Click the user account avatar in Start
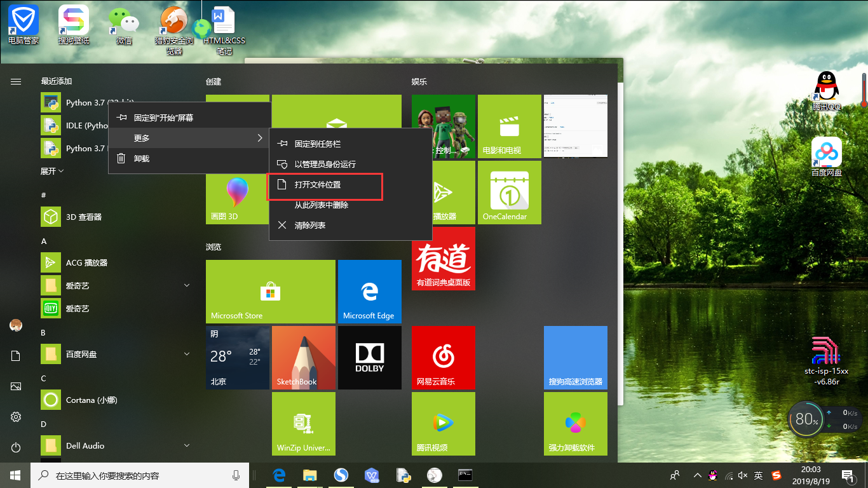 coord(16,325)
